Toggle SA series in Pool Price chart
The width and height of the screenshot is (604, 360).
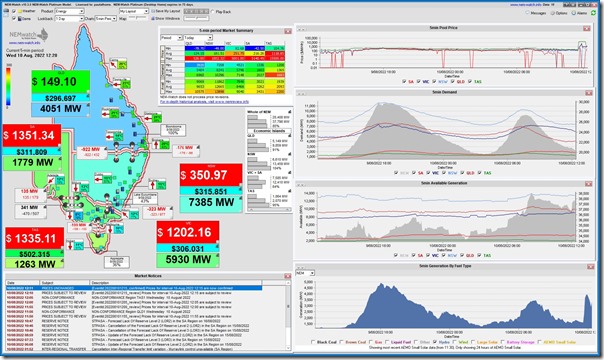coord(404,82)
